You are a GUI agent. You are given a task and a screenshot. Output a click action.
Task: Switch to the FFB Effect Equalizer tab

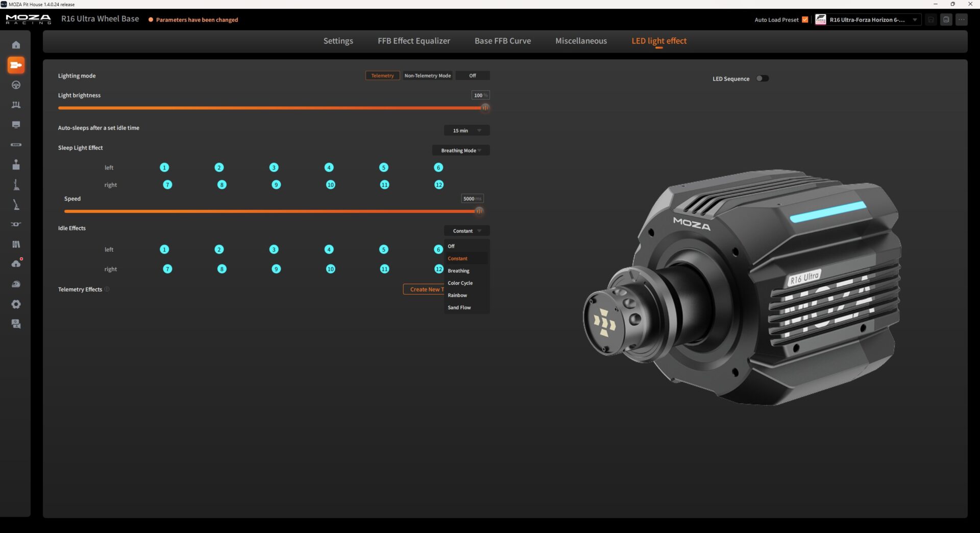(x=414, y=41)
